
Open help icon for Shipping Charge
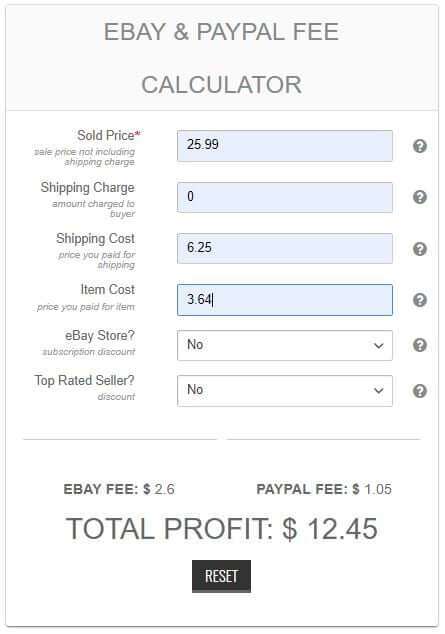(x=420, y=197)
